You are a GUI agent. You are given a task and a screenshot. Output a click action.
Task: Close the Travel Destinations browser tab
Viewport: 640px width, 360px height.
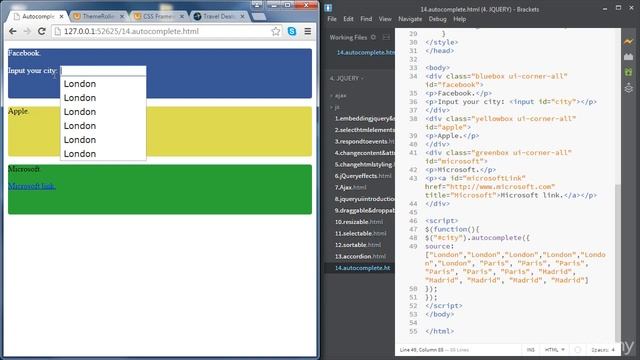pyautogui.click(x=242, y=16)
